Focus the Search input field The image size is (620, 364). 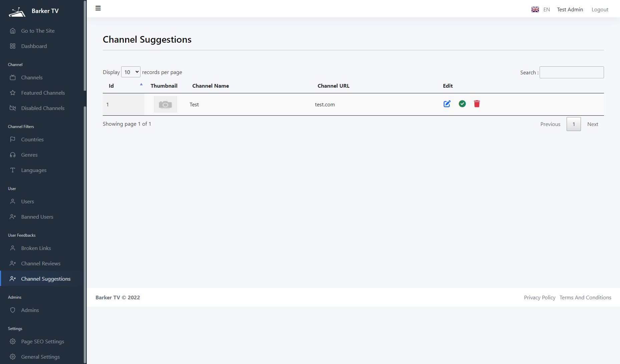(x=571, y=72)
